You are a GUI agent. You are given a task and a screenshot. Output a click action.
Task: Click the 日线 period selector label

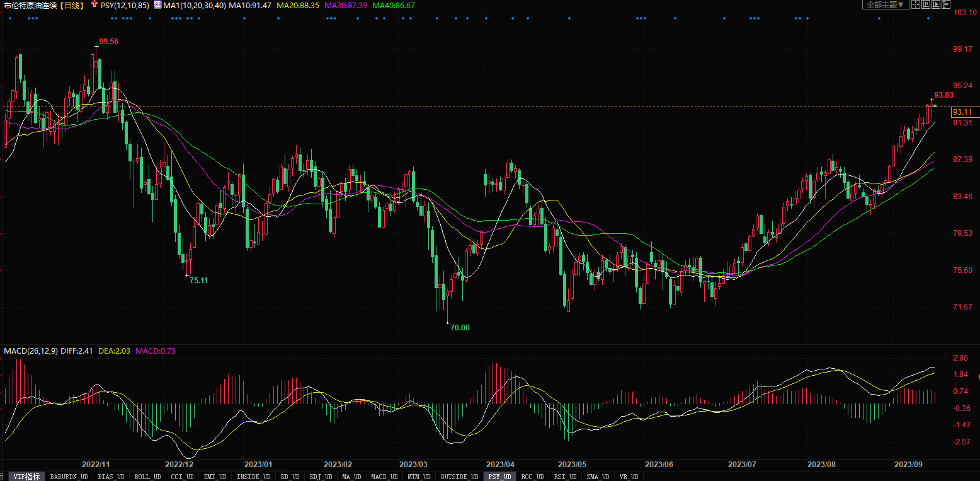[72, 5]
